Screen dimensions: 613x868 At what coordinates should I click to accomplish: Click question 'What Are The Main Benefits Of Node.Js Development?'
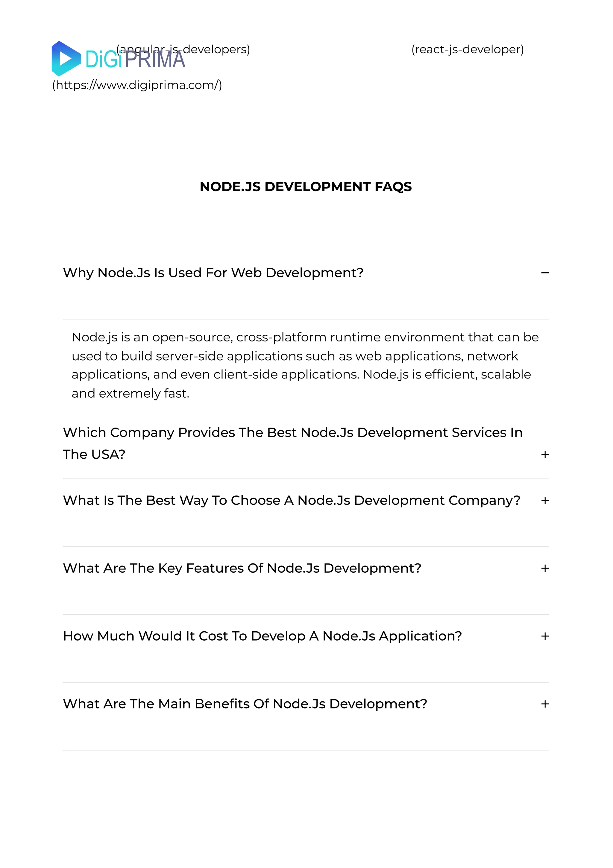click(x=245, y=704)
